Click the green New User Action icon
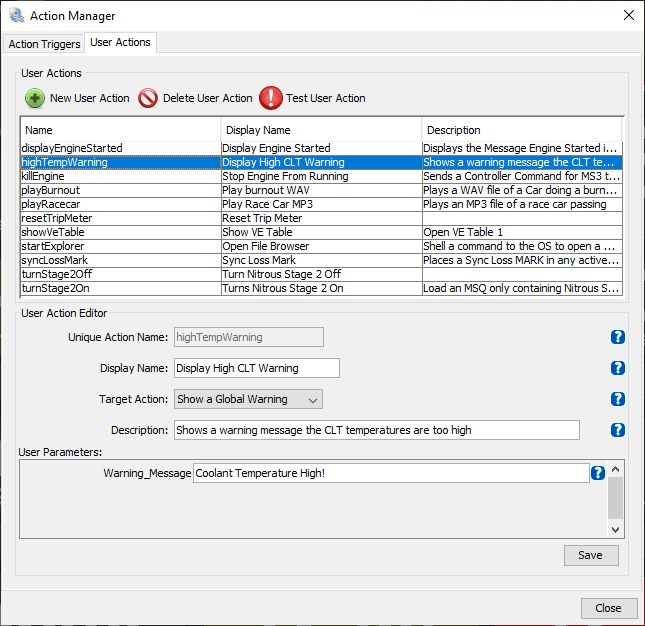The image size is (645, 626). point(35,98)
